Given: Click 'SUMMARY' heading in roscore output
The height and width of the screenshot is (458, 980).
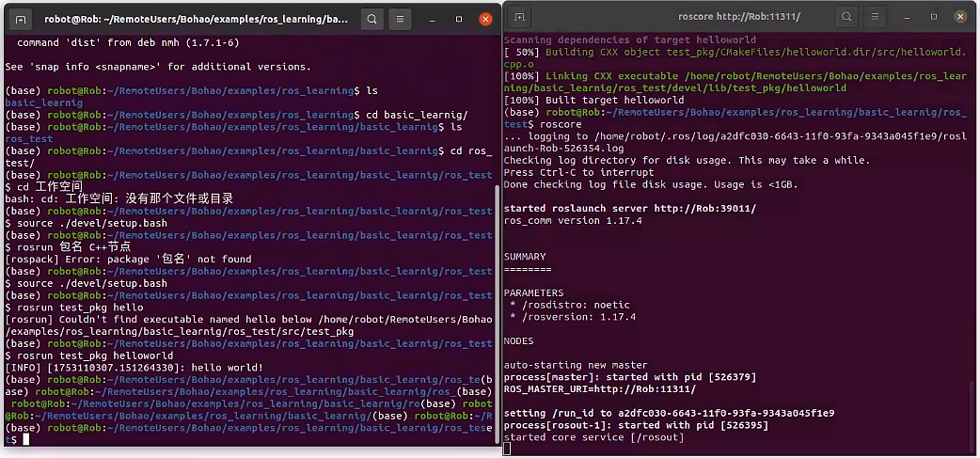Looking at the screenshot, I should coord(525,256).
